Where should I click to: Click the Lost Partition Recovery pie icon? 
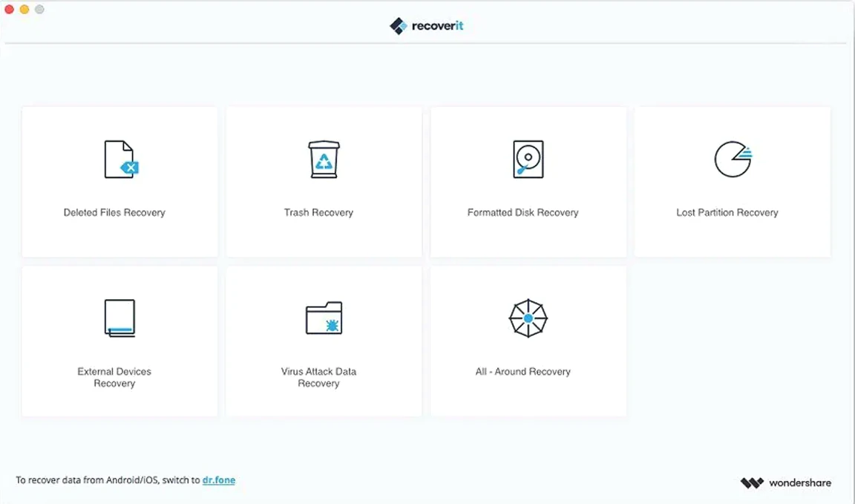point(733,159)
